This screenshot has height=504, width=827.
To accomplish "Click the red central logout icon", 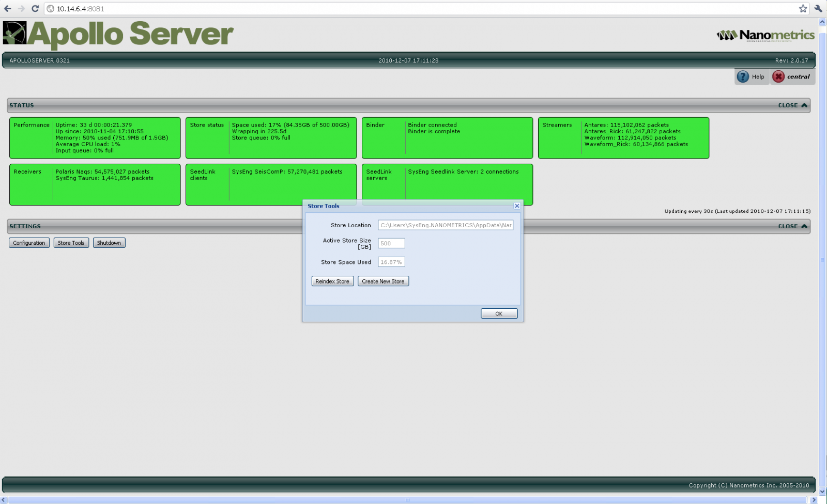I will [x=778, y=76].
